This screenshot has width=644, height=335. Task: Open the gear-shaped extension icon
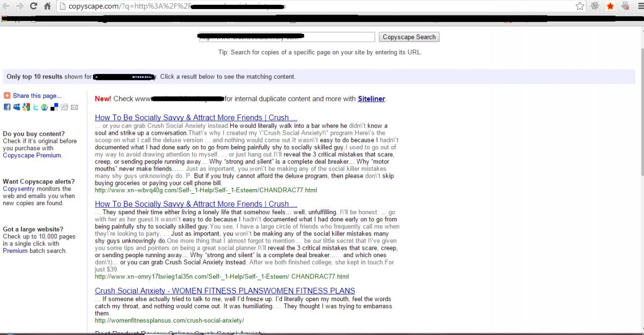(595, 6)
